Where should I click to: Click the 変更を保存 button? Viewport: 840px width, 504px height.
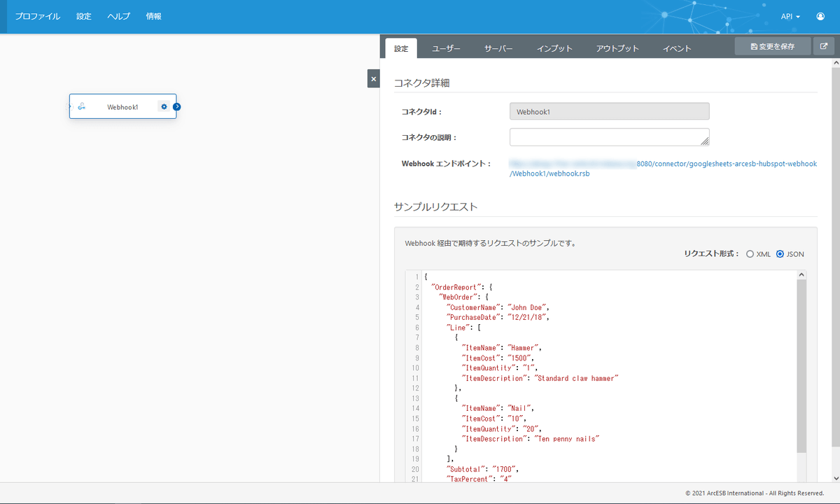[x=772, y=47]
